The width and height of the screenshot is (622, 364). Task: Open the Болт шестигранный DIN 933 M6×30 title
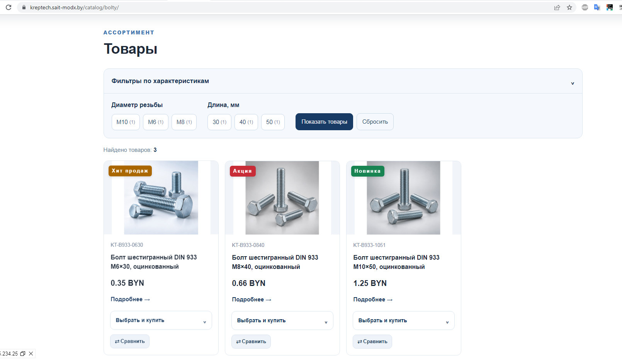(154, 262)
